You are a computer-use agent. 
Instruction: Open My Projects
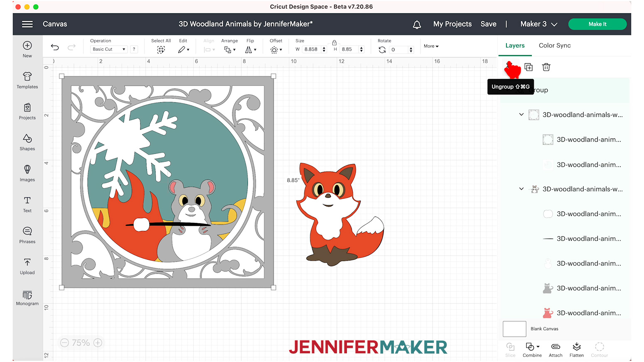452,24
